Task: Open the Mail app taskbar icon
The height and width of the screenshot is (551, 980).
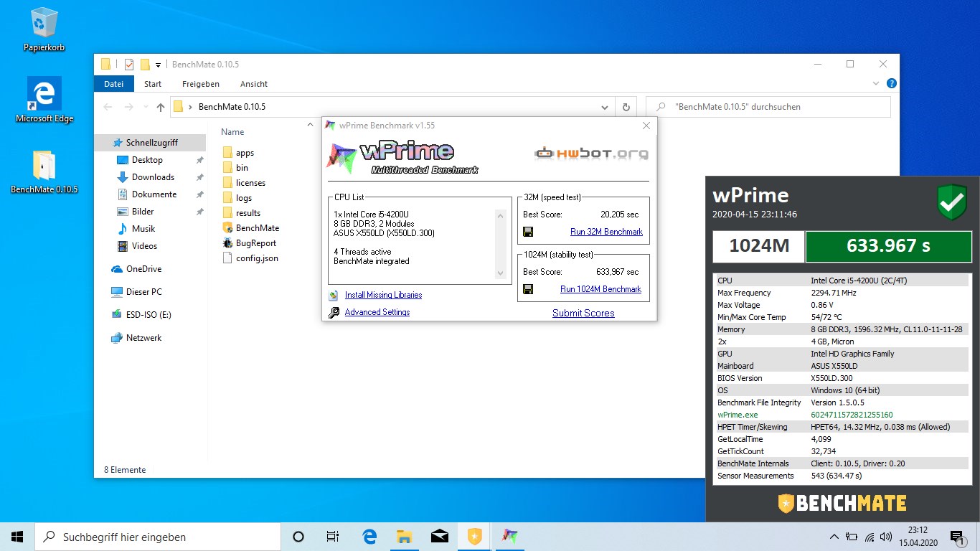Action: [439, 537]
